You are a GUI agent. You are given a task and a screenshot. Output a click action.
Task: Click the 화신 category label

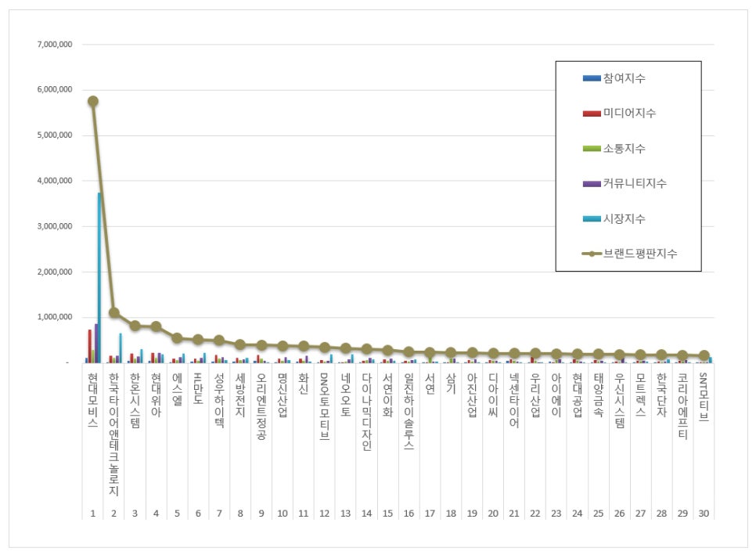tap(304, 383)
